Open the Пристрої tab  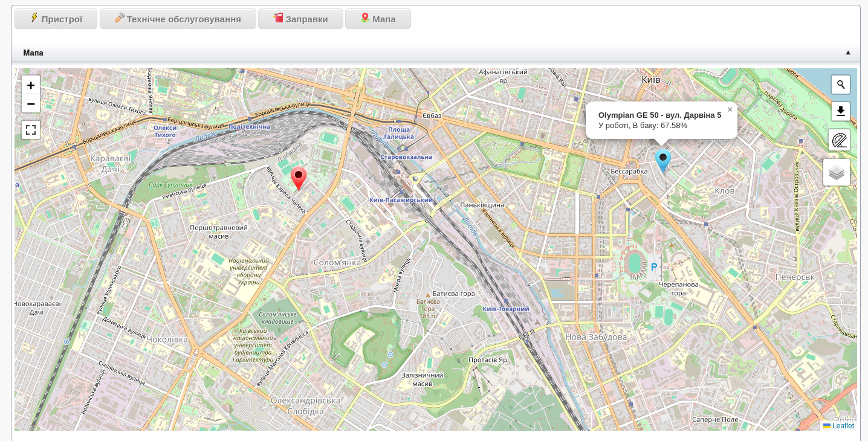tap(56, 19)
